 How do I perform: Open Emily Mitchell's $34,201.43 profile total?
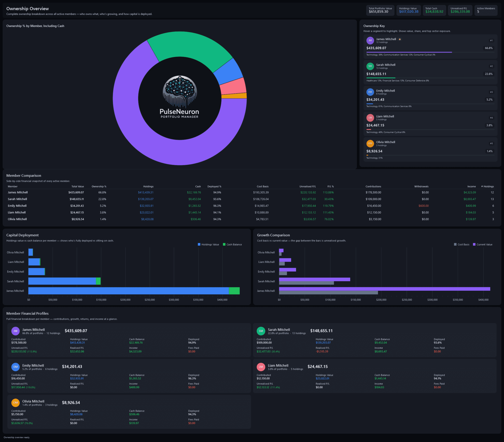(72, 367)
